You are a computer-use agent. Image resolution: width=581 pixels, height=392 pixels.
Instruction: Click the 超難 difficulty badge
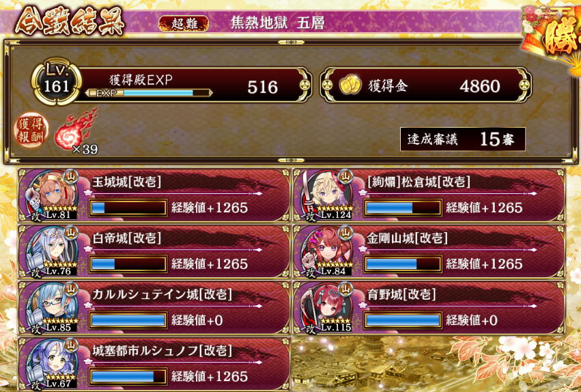(184, 24)
